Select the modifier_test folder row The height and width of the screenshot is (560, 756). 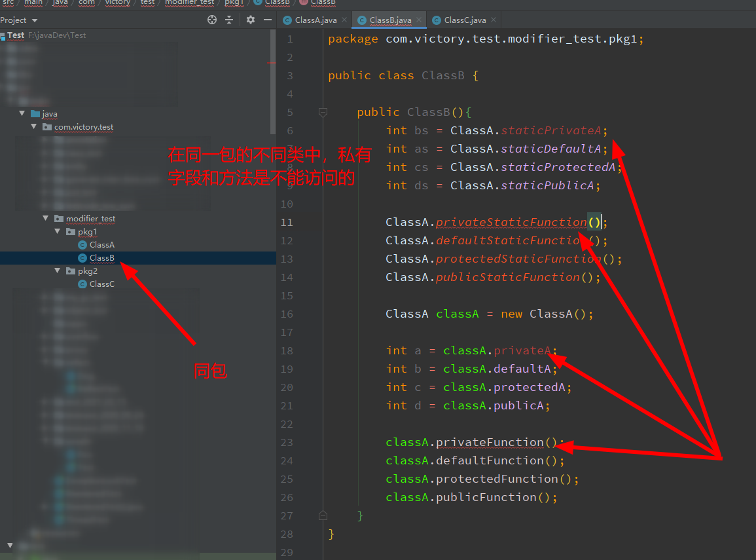pos(138,219)
